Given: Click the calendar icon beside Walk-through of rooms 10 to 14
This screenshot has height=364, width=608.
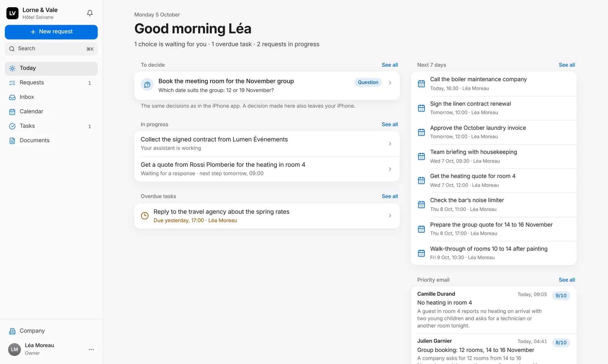Looking at the screenshot, I should tap(421, 253).
